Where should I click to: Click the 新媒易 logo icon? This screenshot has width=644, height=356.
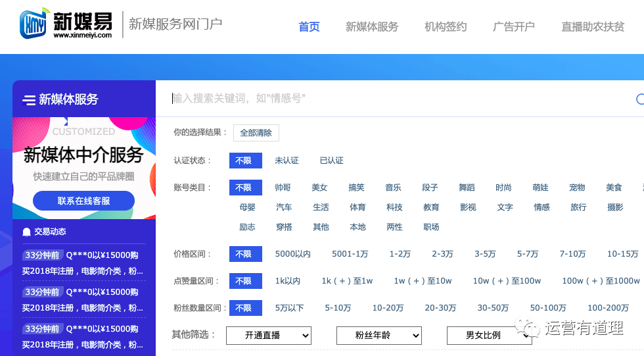(x=35, y=24)
